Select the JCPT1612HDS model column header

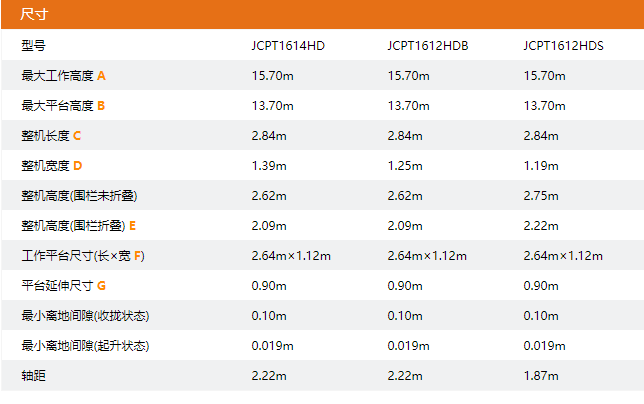pos(563,46)
